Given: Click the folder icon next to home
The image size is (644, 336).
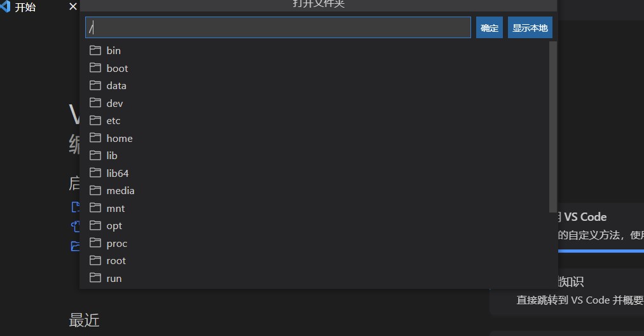Looking at the screenshot, I should pos(95,137).
